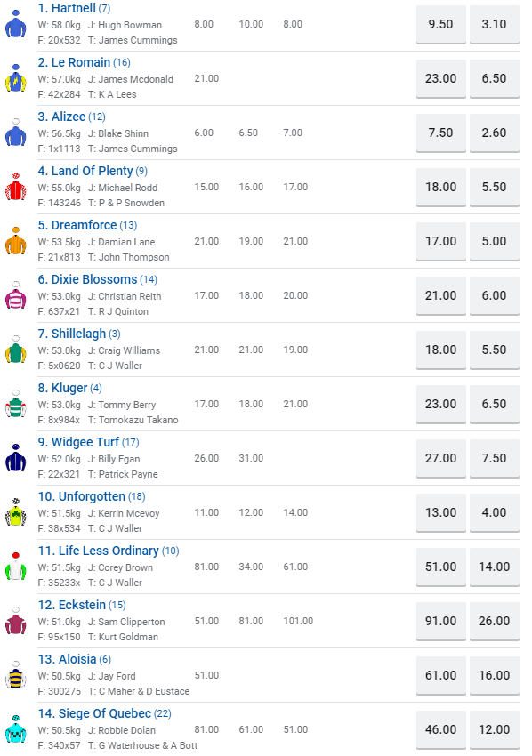
Task: Select Hartnell win odds 9.50
Action: coord(441,24)
